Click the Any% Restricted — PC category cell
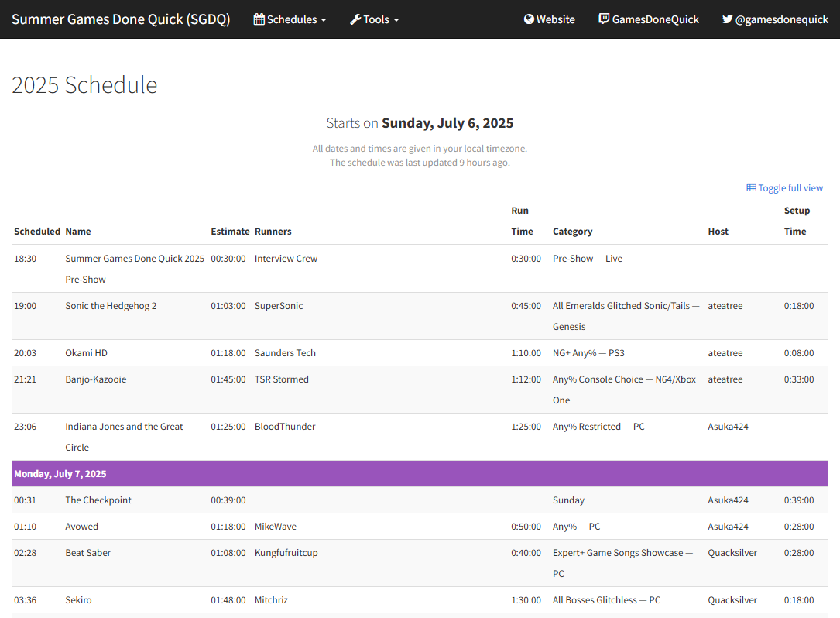Viewport: 840px width, 618px height. click(599, 426)
